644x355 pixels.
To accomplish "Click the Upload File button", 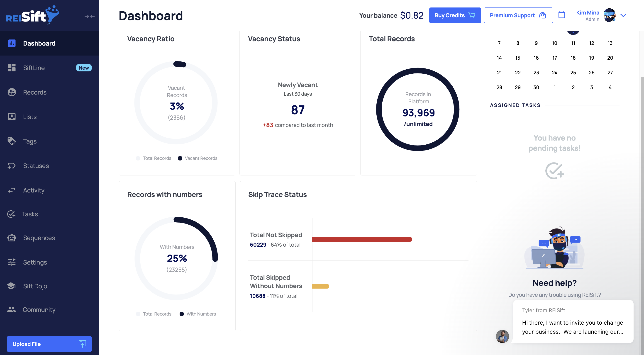I will click(49, 344).
